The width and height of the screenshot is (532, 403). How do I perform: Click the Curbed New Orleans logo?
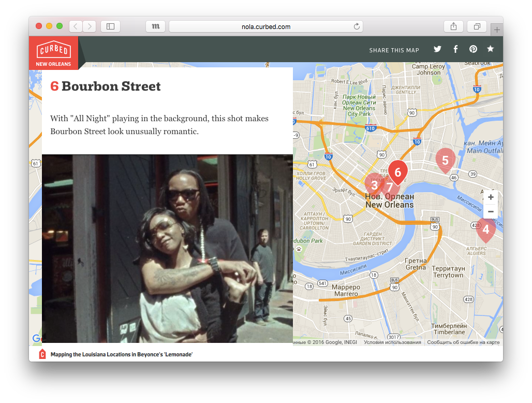[53, 53]
